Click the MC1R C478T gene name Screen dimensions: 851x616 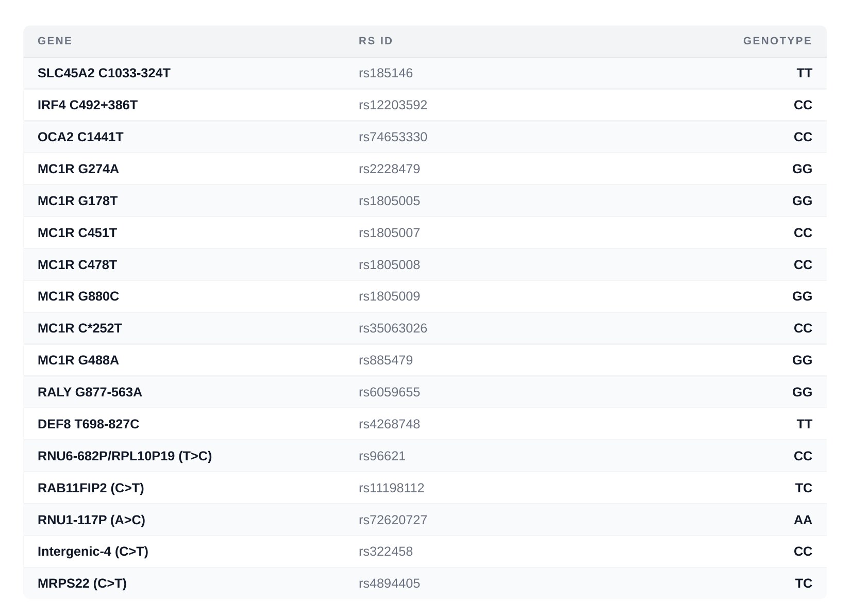77,265
